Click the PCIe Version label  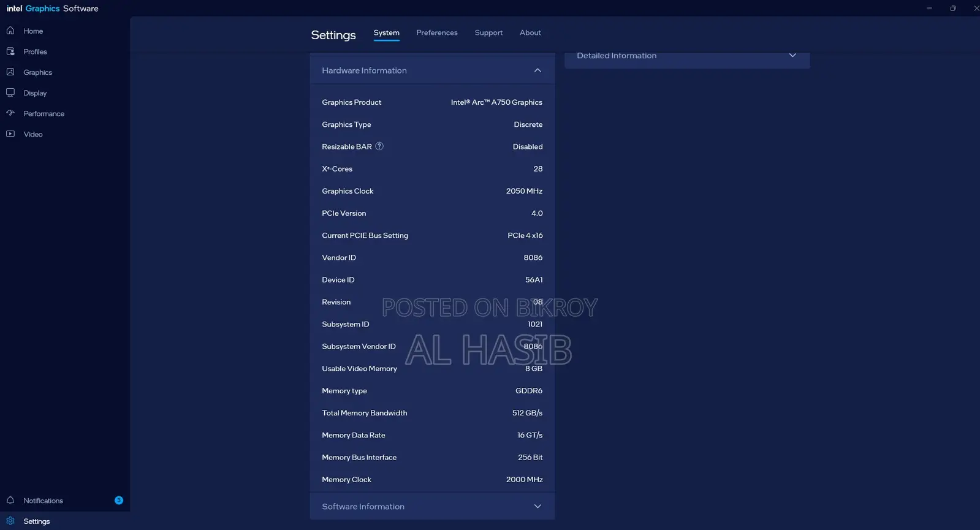[344, 213]
